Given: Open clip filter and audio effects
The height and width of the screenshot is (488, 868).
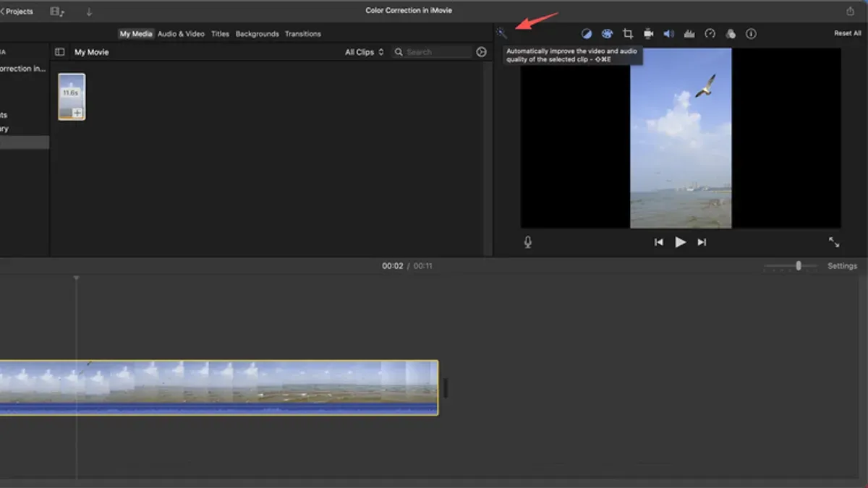Looking at the screenshot, I should [731, 33].
